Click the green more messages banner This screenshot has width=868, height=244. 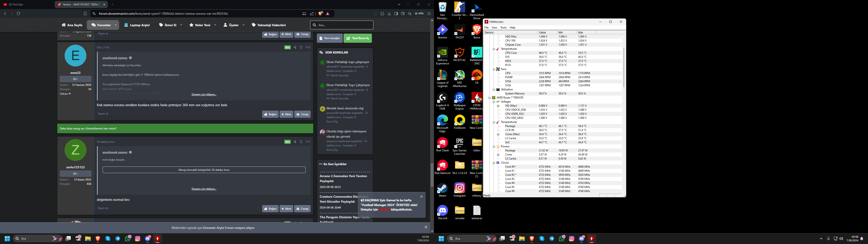185,128
